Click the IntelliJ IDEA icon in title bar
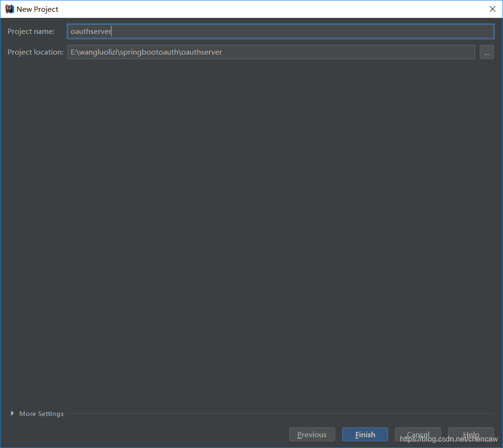 (9, 9)
